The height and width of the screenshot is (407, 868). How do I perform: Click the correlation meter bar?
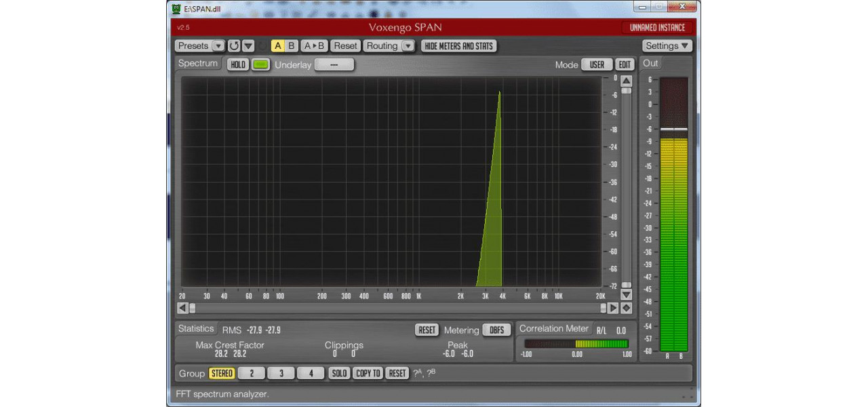tap(576, 343)
